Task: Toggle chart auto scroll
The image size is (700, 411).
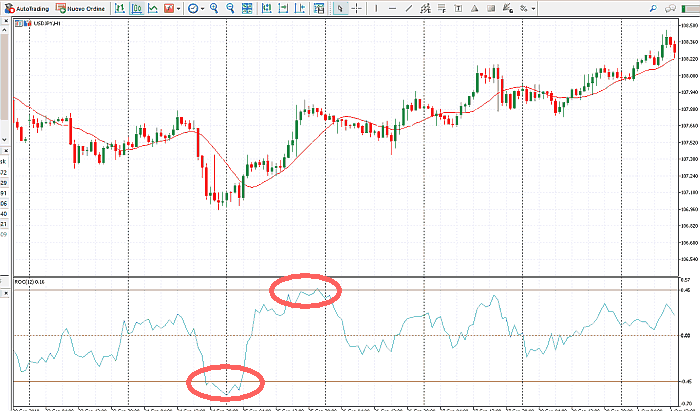Action: pyautogui.click(x=265, y=8)
